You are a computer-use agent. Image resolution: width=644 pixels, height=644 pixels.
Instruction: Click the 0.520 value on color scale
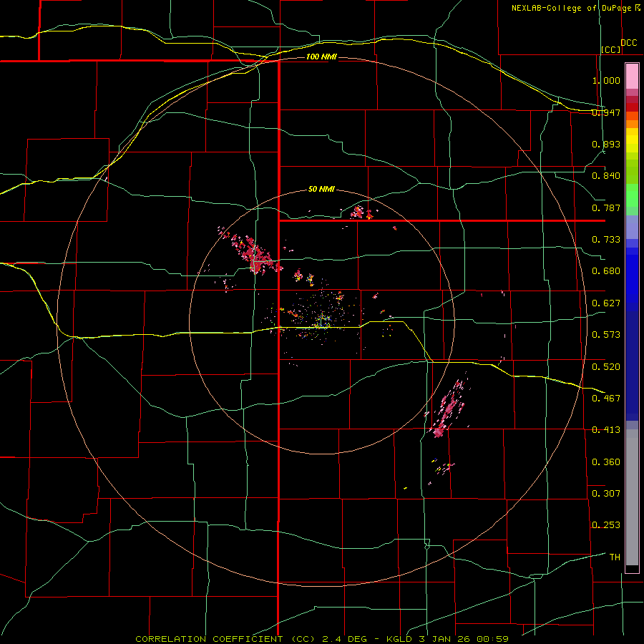click(606, 367)
